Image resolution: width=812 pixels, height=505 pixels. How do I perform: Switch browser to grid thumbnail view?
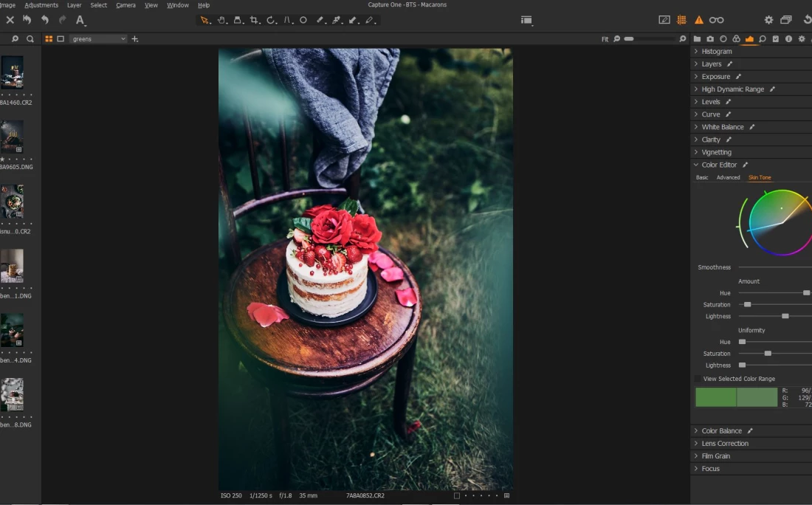[x=49, y=38]
